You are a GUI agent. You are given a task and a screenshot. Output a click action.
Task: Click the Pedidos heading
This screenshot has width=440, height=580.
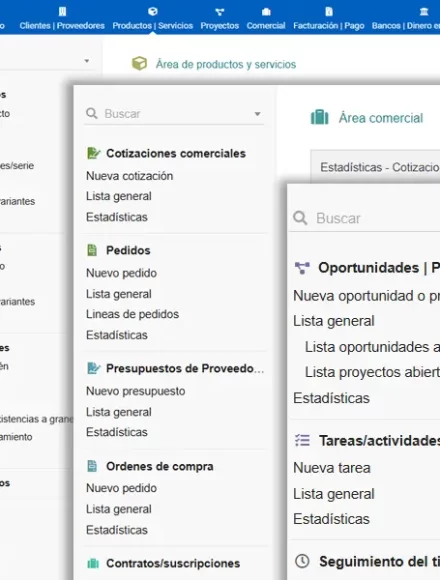pos(128,250)
